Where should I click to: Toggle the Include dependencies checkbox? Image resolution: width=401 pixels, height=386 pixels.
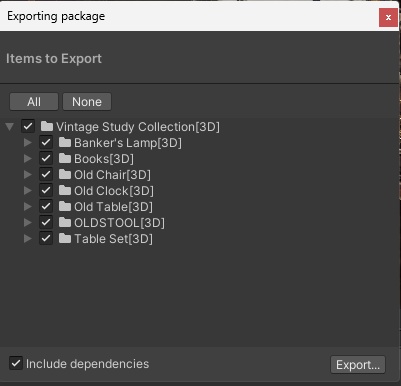(x=16, y=363)
